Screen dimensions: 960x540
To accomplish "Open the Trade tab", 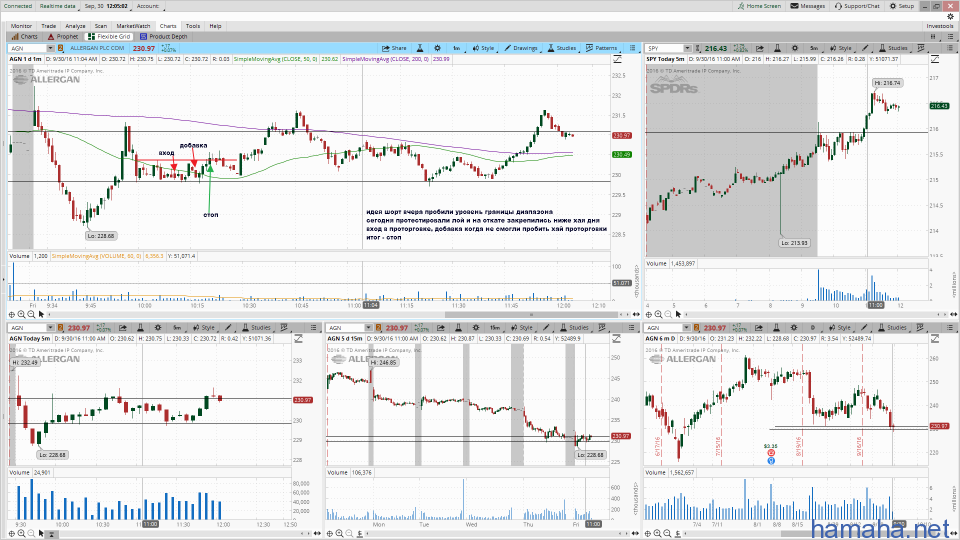I will [47, 26].
